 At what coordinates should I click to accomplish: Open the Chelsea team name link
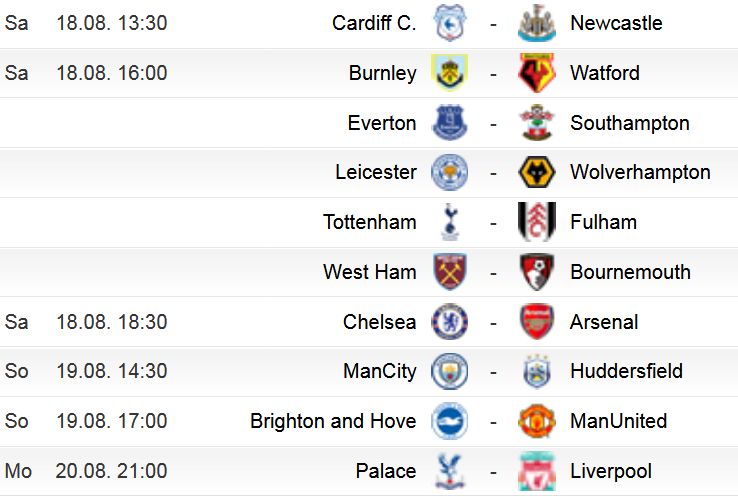[379, 322]
